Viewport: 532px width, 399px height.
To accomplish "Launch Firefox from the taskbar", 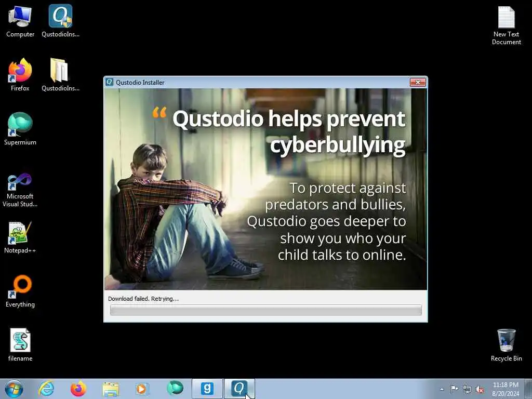I will [78, 389].
